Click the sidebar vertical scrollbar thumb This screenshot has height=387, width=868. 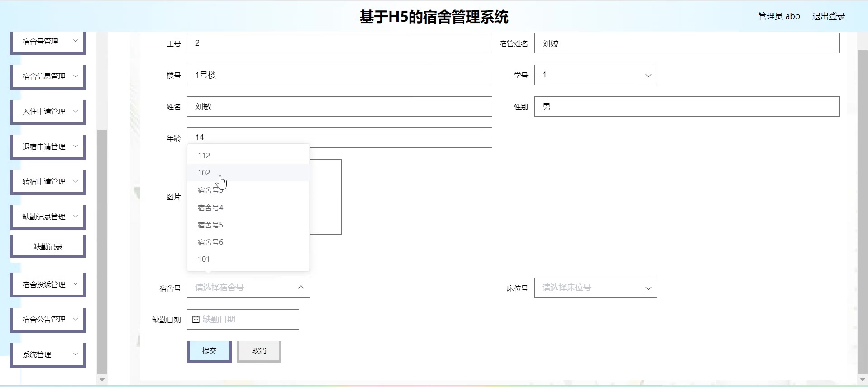(x=102, y=252)
